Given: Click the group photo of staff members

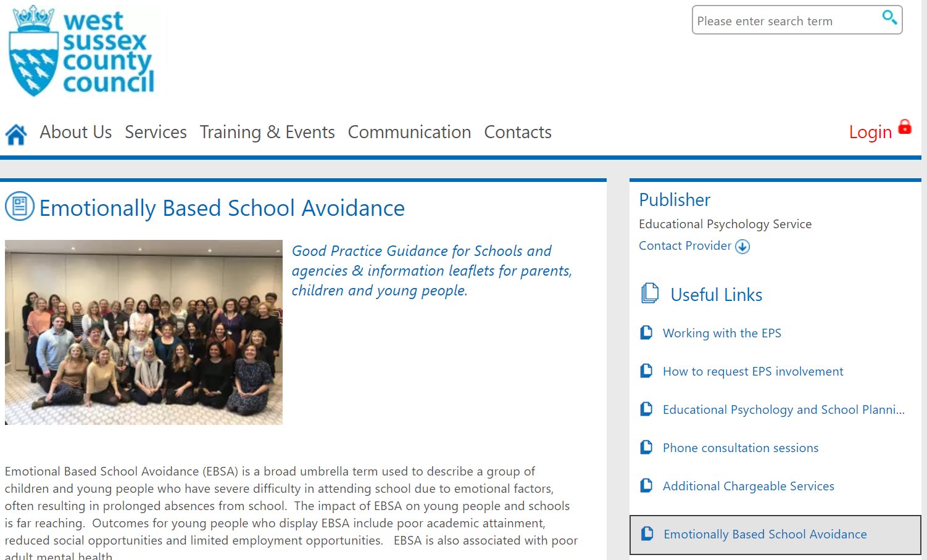Looking at the screenshot, I should tap(143, 332).
